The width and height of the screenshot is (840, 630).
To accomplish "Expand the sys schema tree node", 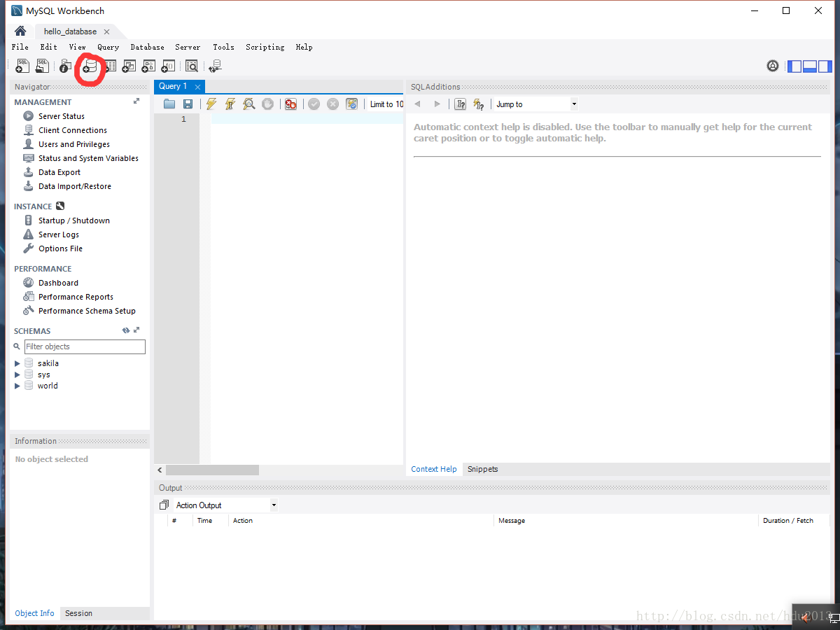I will tap(17, 374).
